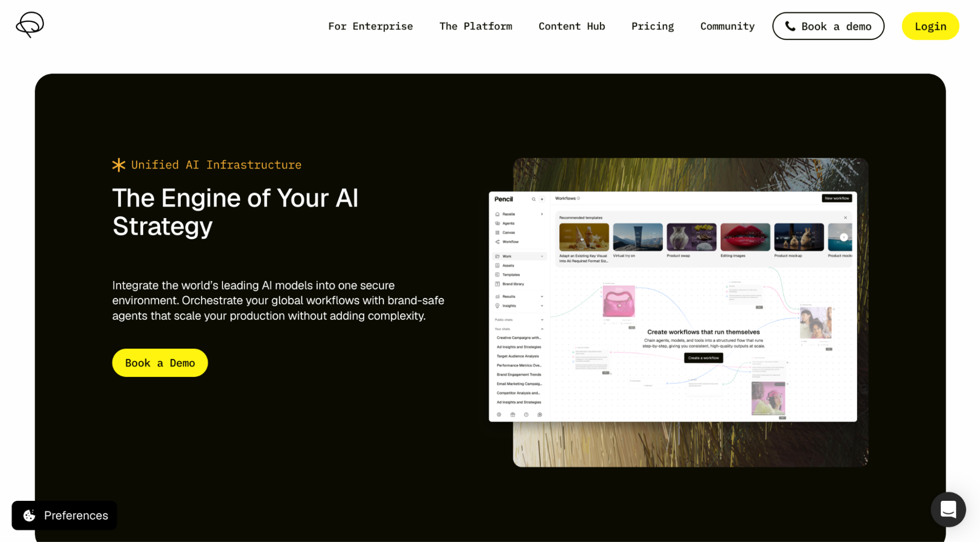
Task: Open the Content Hub menu
Action: 572,26
